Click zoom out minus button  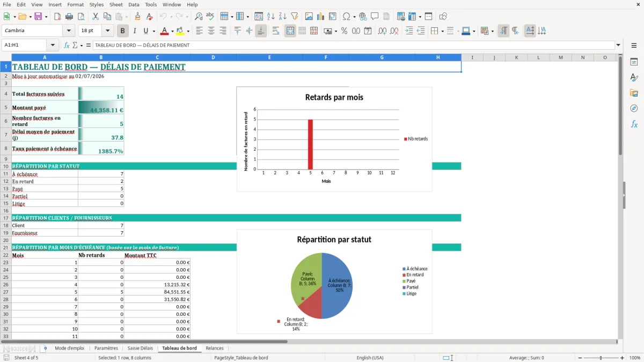[580, 358]
